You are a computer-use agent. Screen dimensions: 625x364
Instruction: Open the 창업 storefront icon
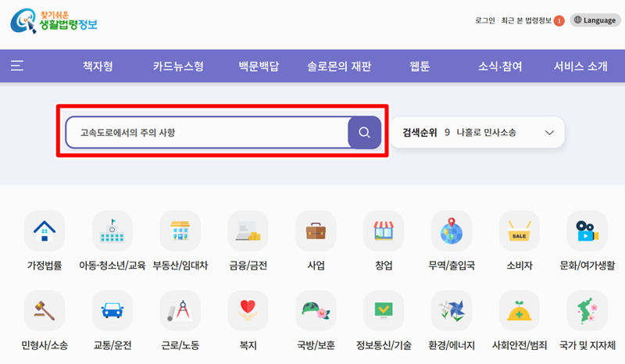[x=384, y=231]
